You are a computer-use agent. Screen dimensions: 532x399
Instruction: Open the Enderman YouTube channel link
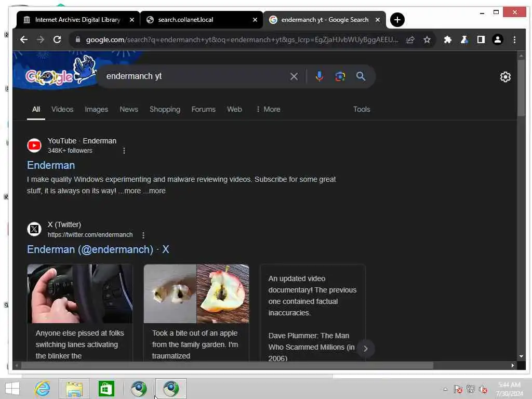point(51,165)
